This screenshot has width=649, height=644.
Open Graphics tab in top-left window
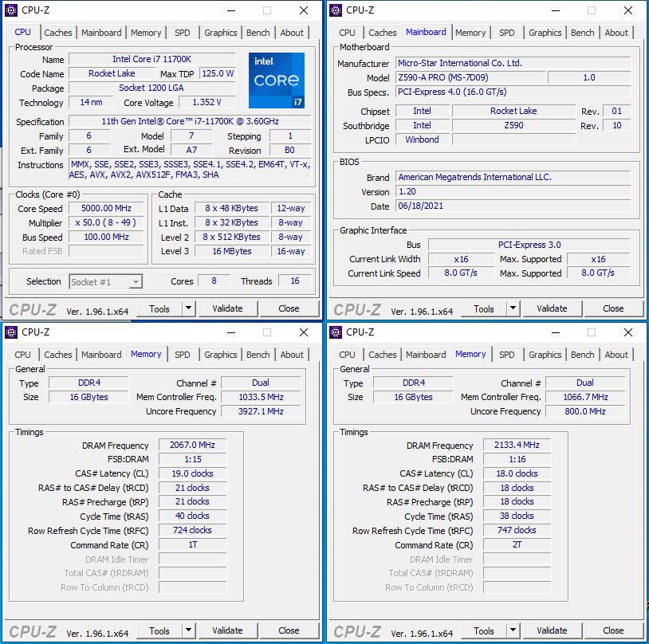[221, 33]
